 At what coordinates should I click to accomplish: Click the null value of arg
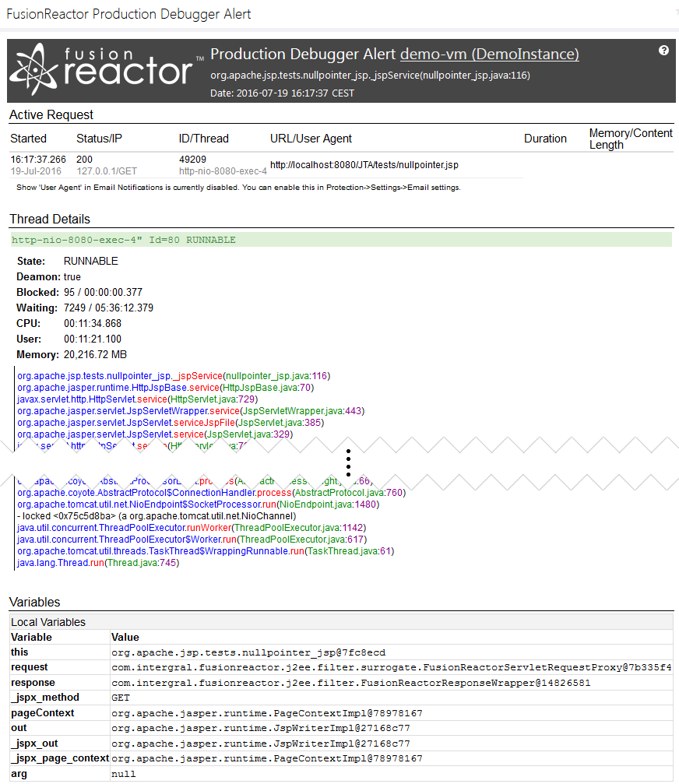point(124,774)
